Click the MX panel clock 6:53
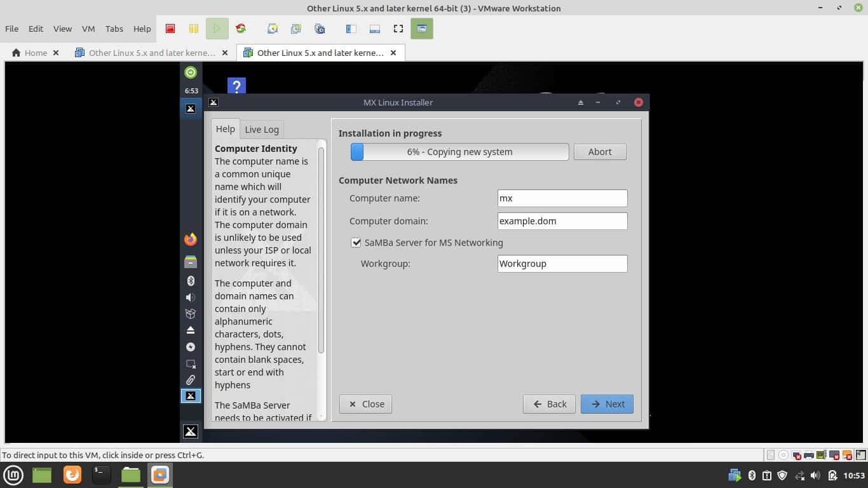Image resolution: width=868 pixels, height=488 pixels. (x=191, y=91)
